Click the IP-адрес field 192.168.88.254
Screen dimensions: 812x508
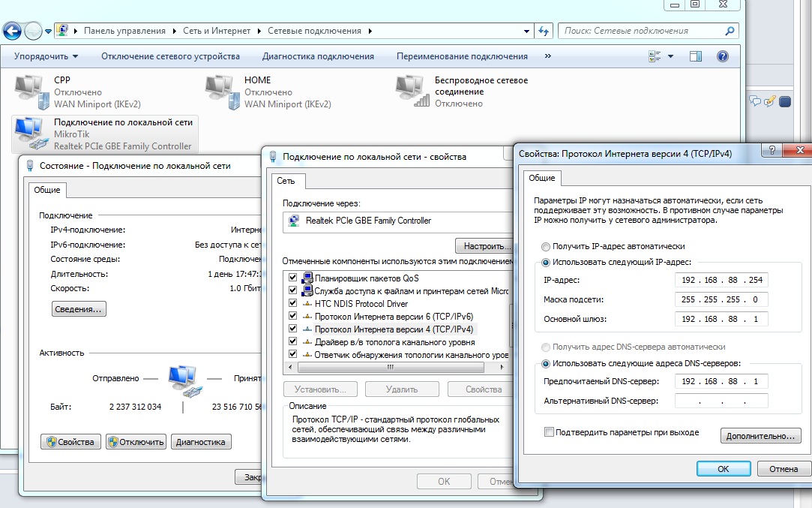[x=721, y=280]
